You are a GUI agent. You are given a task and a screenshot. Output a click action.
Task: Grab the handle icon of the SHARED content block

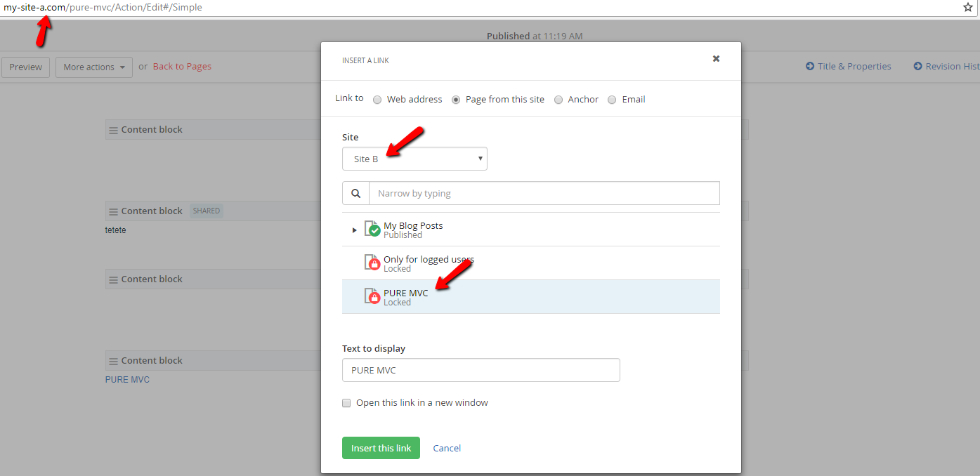[113, 211]
